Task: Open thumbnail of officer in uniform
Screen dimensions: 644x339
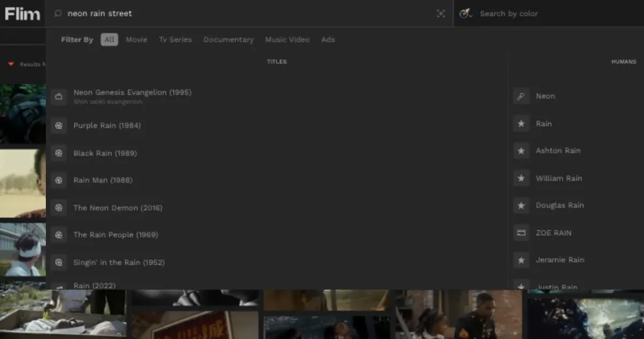Action: point(458,314)
